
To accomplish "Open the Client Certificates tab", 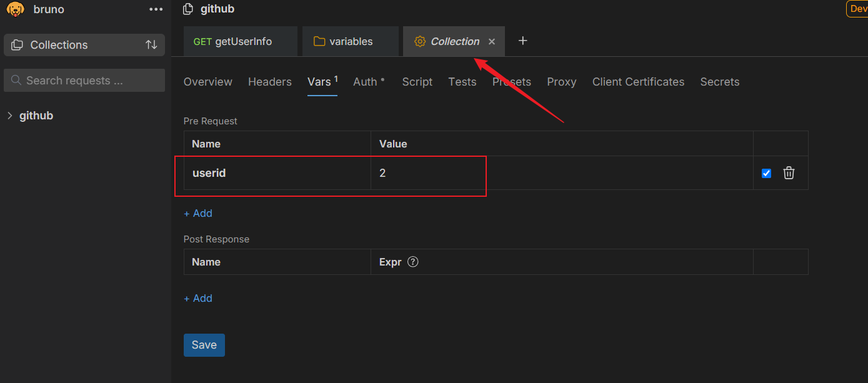I will coord(638,82).
